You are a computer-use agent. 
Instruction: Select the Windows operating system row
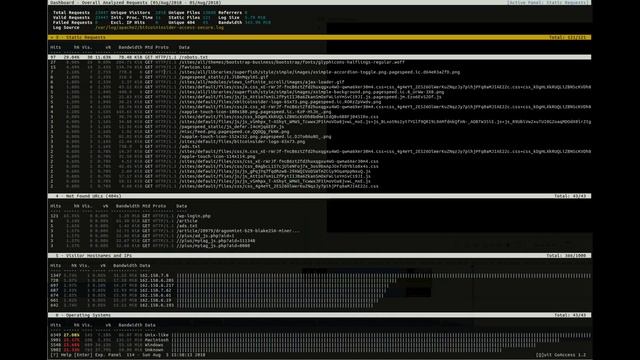click(320, 345)
